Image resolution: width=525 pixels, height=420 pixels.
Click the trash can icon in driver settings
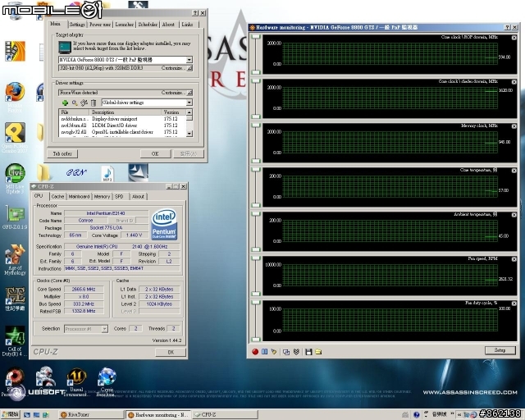tap(94, 103)
